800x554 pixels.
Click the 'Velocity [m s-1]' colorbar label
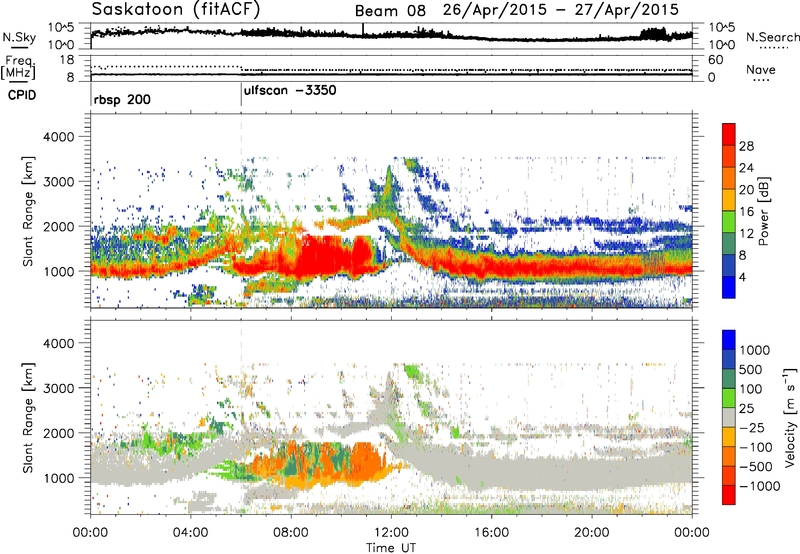(x=790, y=417)
